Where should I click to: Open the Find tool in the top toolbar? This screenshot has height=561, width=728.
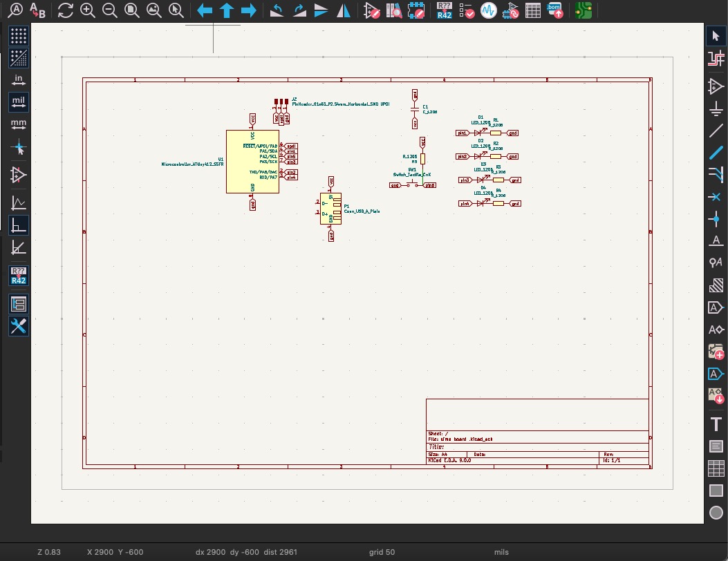point(16,10)
